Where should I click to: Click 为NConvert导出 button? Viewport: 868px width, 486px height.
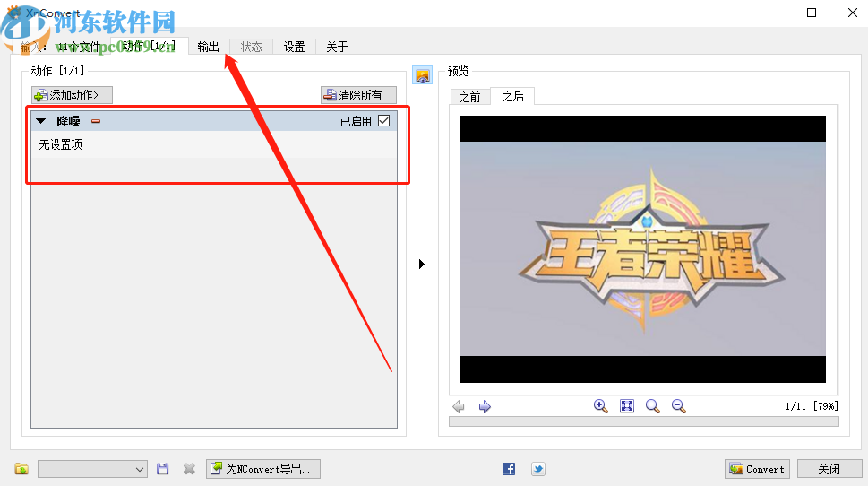pyautogui.click(x=263, y=469)
